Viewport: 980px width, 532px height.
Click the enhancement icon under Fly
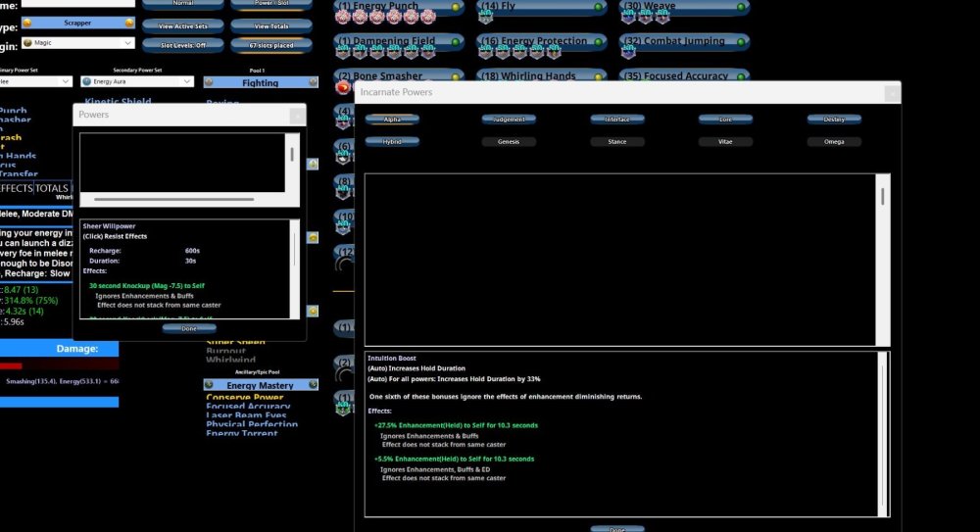485,18
